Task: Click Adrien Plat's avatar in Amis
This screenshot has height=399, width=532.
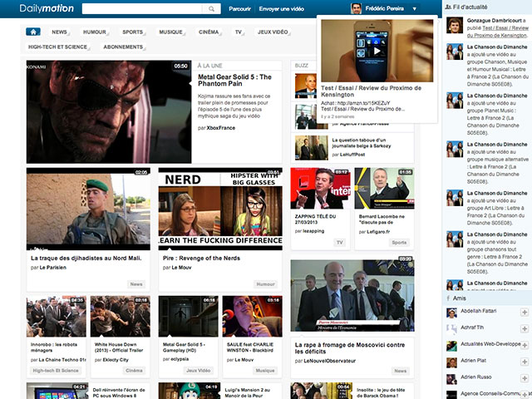Action: pos(451,362)
